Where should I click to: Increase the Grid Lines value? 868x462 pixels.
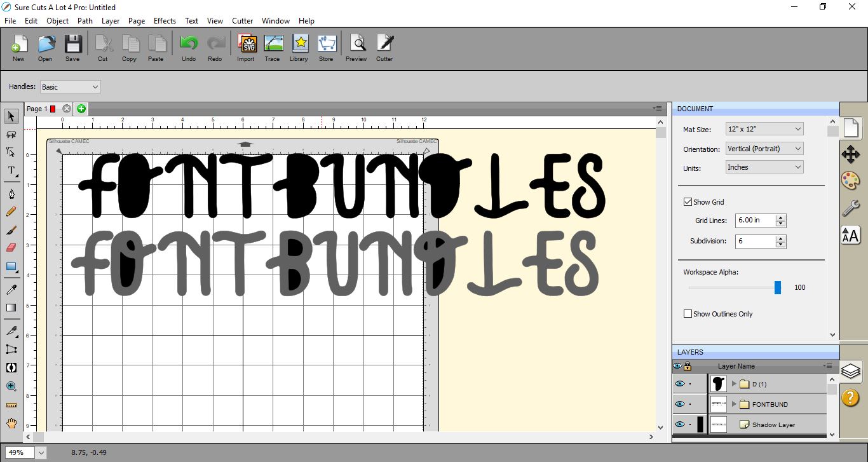click(x=781, y=217)
